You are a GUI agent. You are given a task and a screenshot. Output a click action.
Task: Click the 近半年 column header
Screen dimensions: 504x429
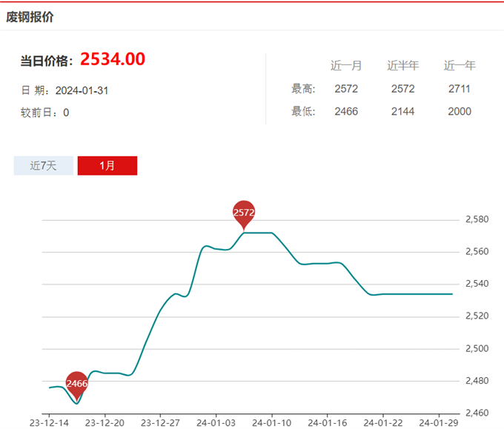tap(402, 65)
